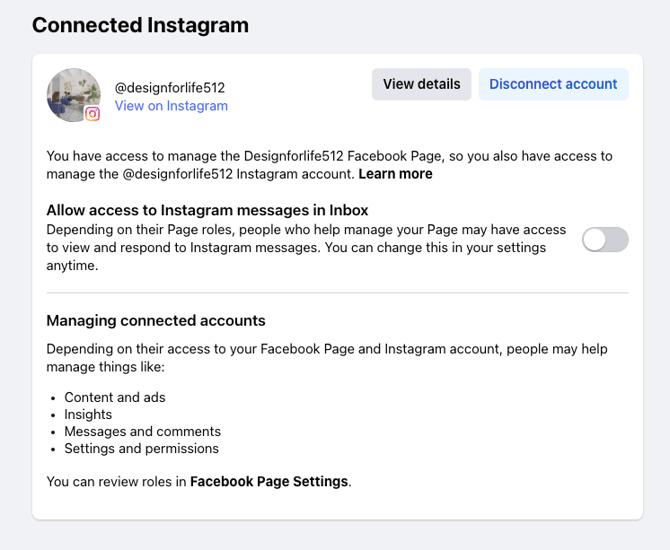The height and width of the screenshot is (550, 670).
Task: Click the Settings and permissions list item
Action: (x=141, y=448)
